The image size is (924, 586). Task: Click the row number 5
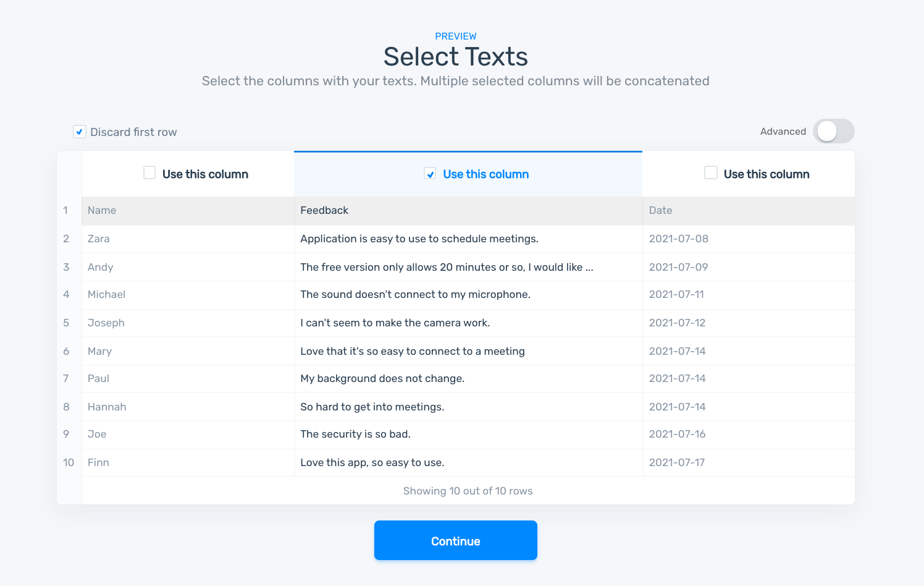tap(66, 323)
